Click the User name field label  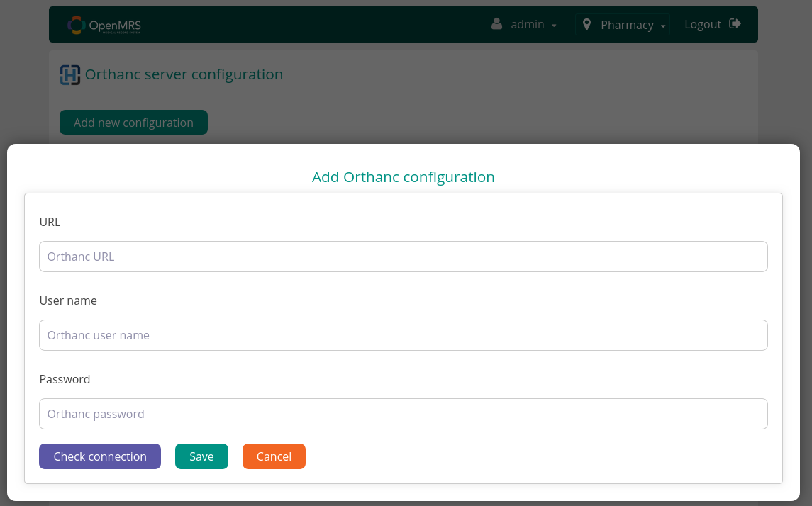pyautogui.click(x=68, y=300)
